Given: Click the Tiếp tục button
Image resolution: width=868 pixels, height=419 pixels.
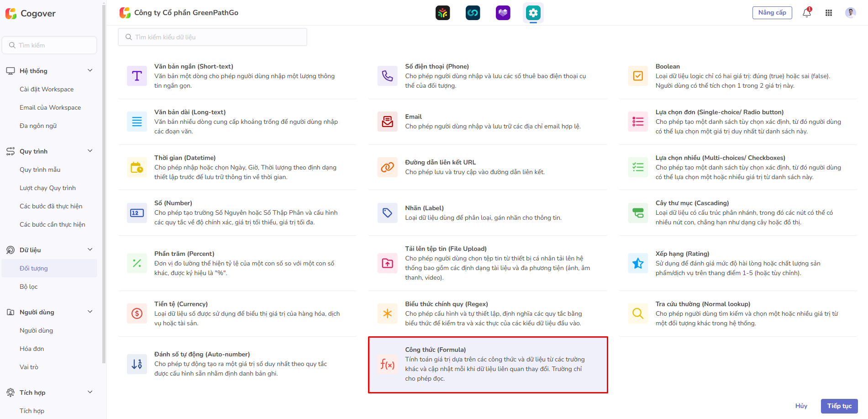Looking at the screenshot, I should (839, 406).
